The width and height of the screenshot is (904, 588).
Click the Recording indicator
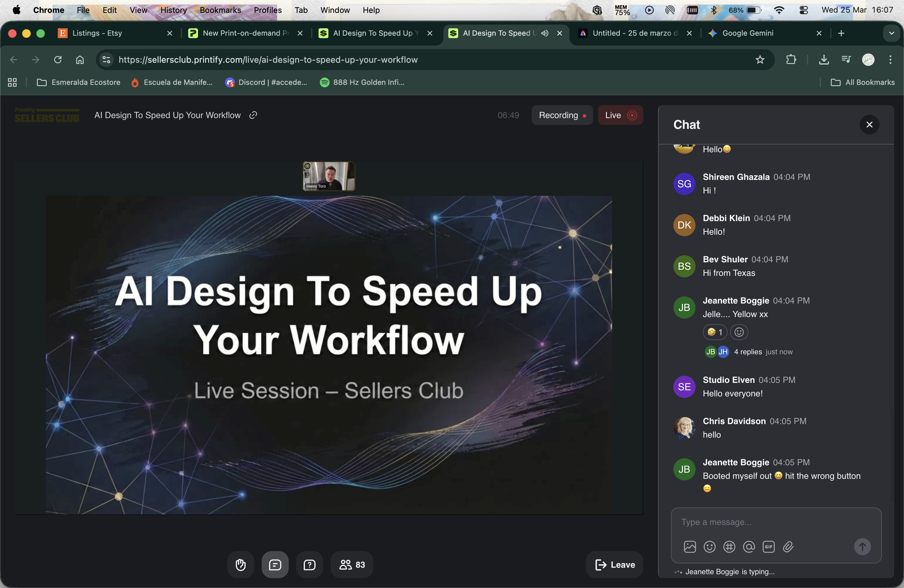click(x=562, y=115)
